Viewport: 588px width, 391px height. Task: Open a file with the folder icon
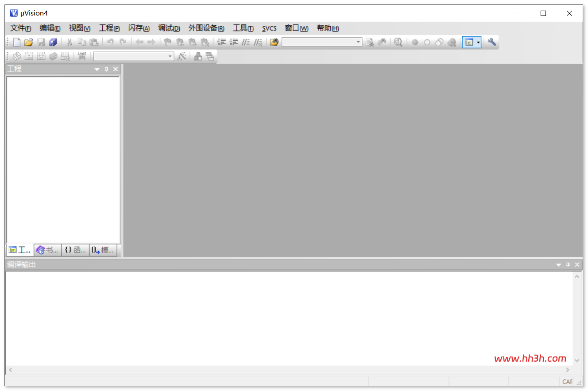29,42
